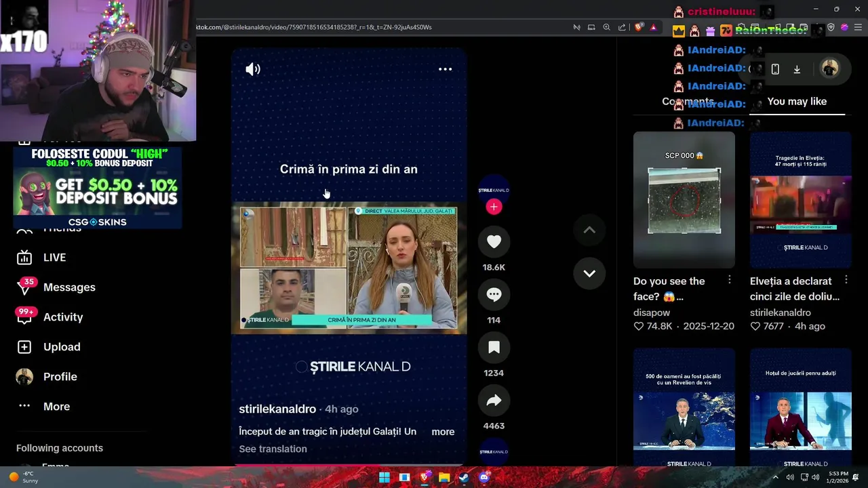
Task: Open stirilekanaldro link on the Elveția card
Action: [781, 312]
